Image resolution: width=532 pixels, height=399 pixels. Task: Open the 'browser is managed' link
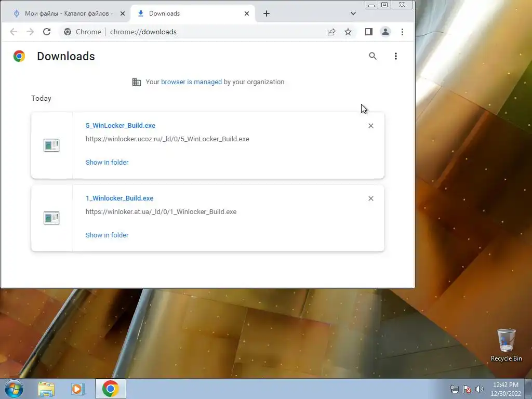(191, 82)
